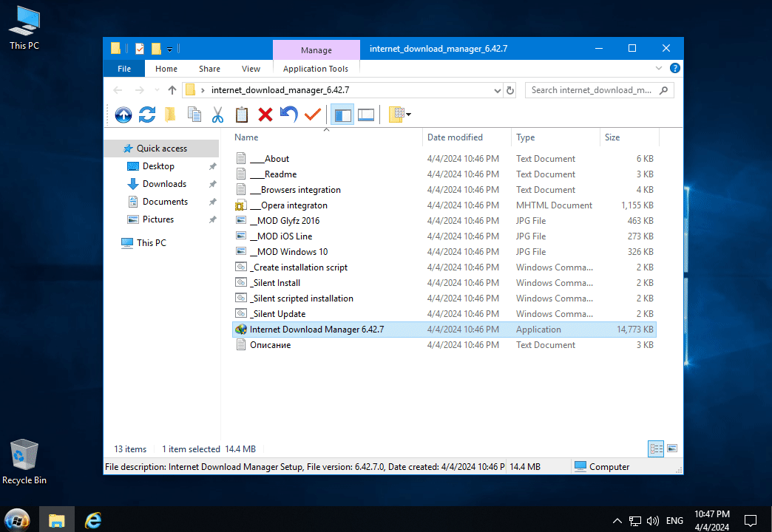Expand the address bar folder chevron
The image size is (772, 532).
[203, 91]
